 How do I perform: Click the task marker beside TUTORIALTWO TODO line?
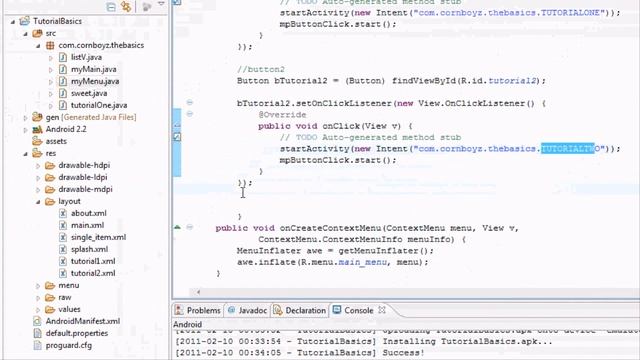[x=177, y=137]
